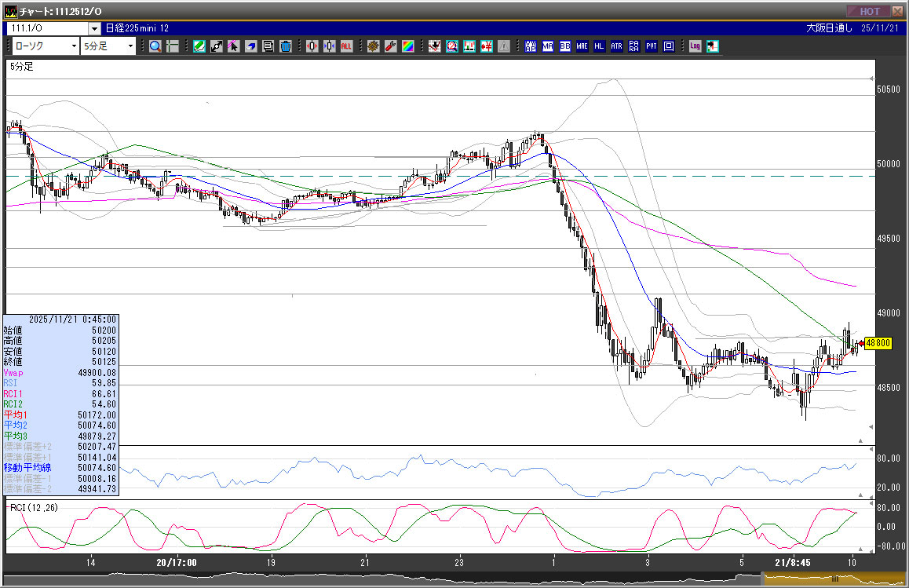Toggle the BB Bollinger Bands indicator
This screenshot has width=909, height=588.
[564, 46]
